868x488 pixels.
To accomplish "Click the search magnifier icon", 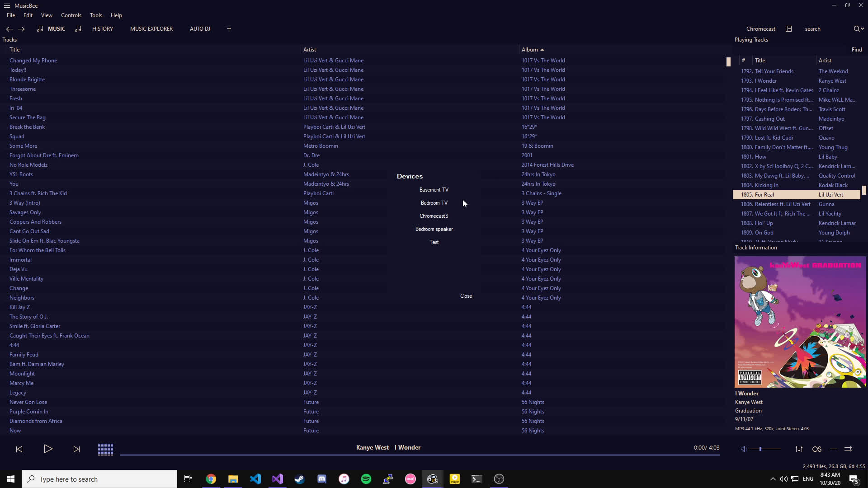I will [857, 29].
